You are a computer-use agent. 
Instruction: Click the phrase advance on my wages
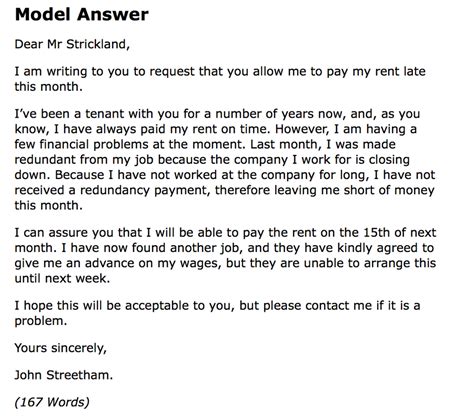point(152,263)
